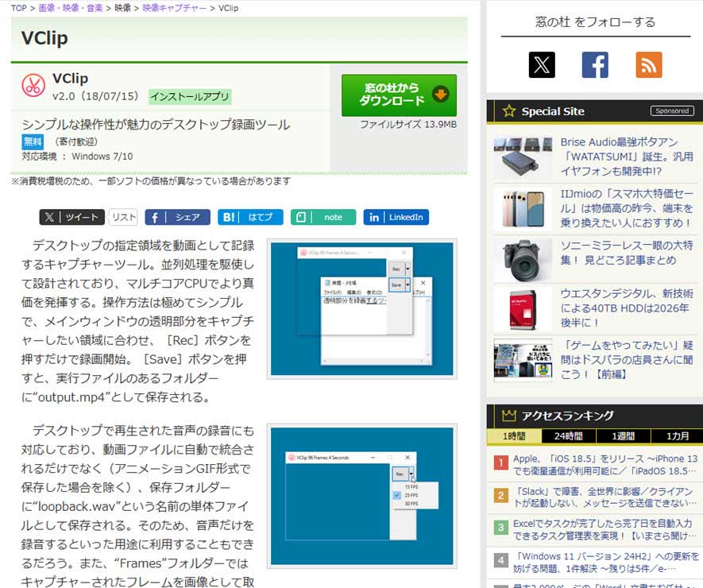This screenshot has width=703, height=588.
Task: Select the 1週間 ranking tab
Action: [624, 436]
